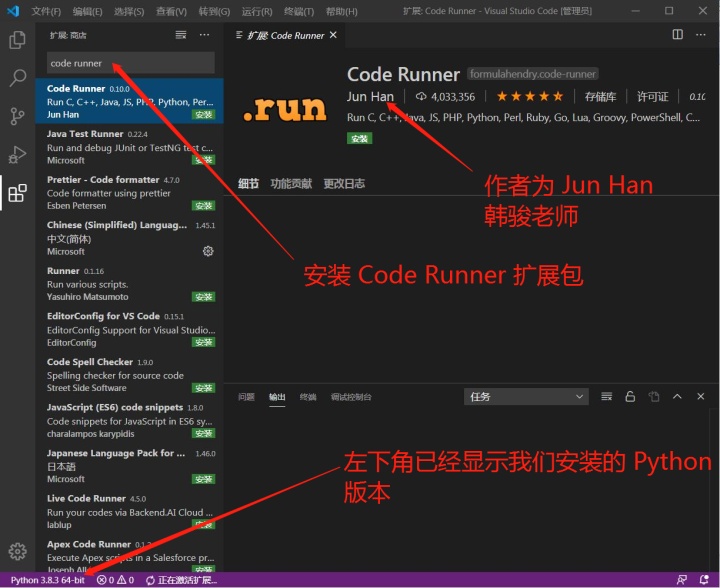Viewport: 720px width, 588px height.
Task: Toggle output scroll lock
Action: 630,397
